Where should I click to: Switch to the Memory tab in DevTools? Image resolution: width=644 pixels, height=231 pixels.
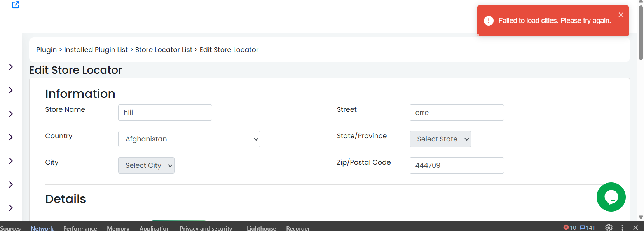tap(118, 228)
